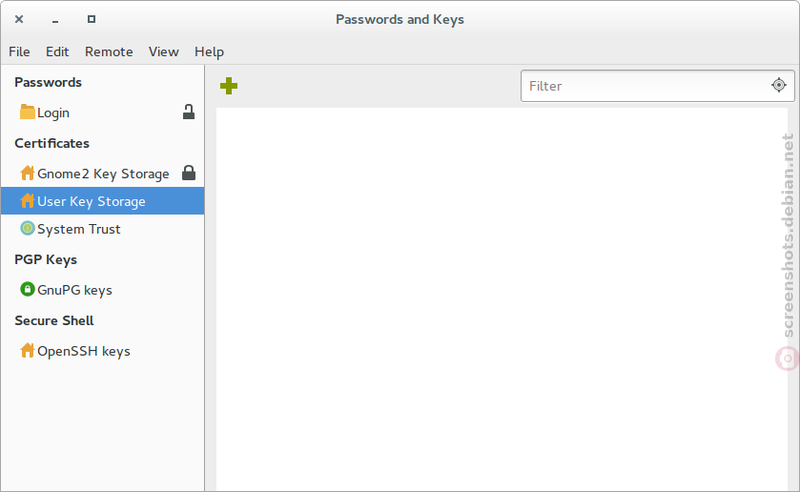Click the System Trust round icon

pos(27,228)
